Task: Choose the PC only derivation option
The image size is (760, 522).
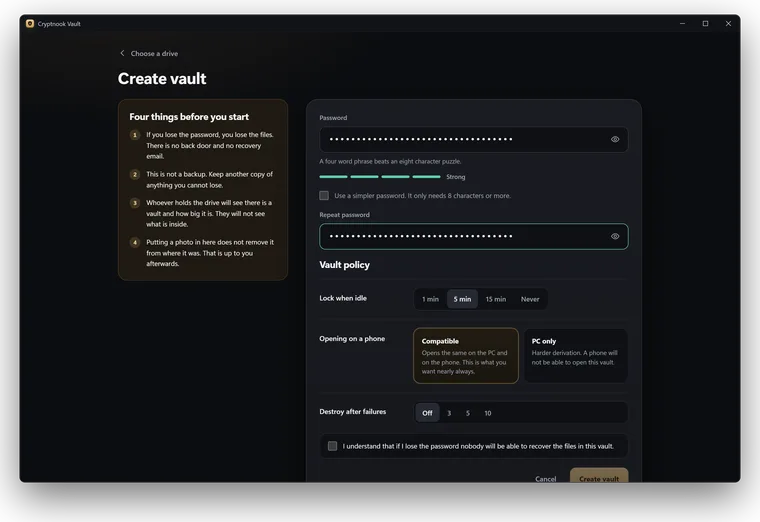Action: pyautogui.click(x=576, y=356)
